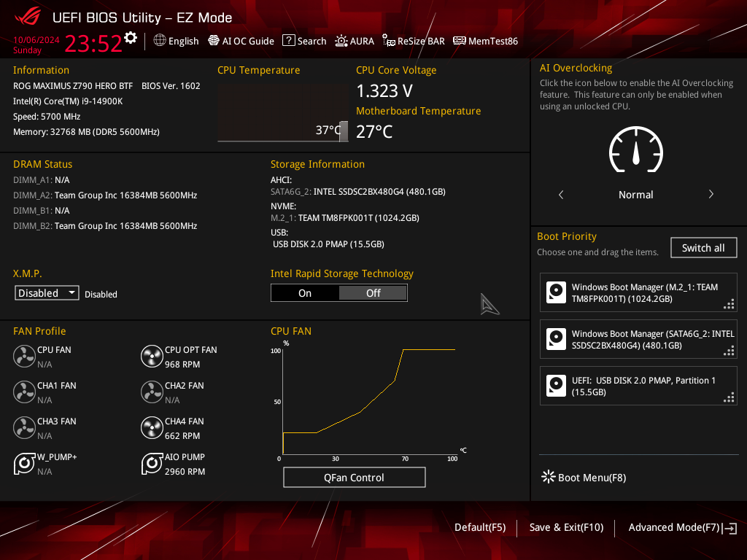
Task: Select Windows Boot Manager M.2_1 TEAM entry
Action: [638, 293]
